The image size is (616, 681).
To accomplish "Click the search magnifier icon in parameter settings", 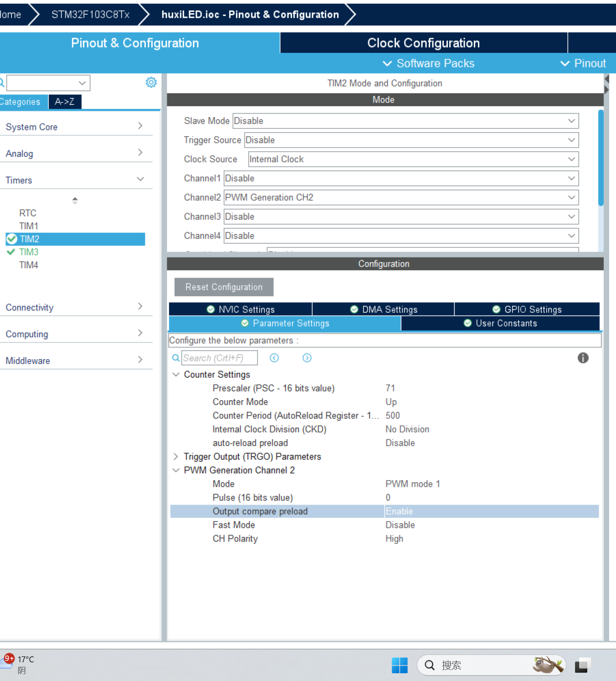I will [x=175, y=358].
